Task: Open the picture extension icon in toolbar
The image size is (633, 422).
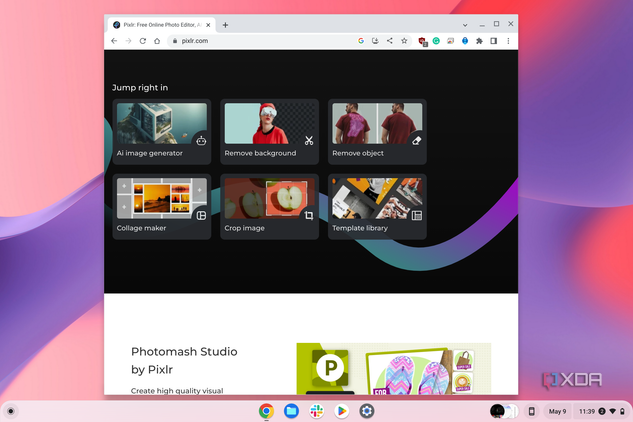Action: coord(451,41)
